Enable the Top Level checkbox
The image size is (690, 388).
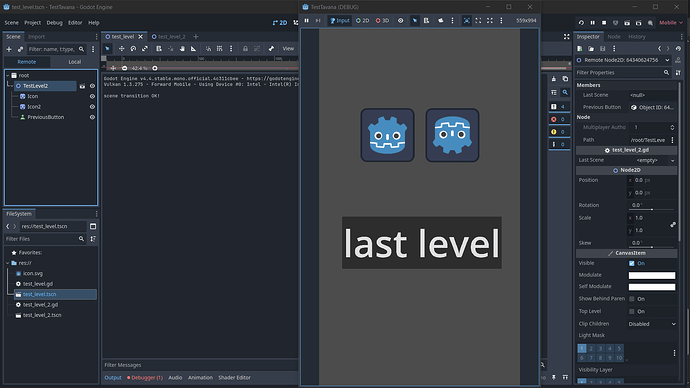coord(631,311)
